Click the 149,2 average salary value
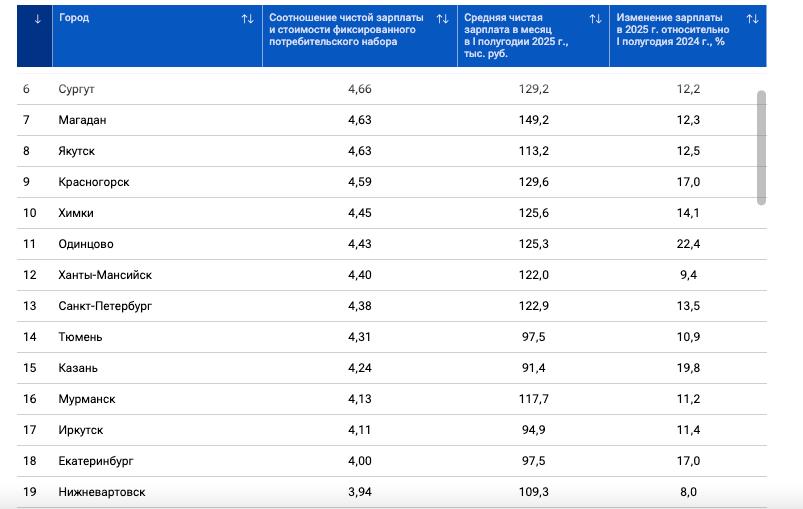This screenshot has width=803, height=509. coord(531,120)
